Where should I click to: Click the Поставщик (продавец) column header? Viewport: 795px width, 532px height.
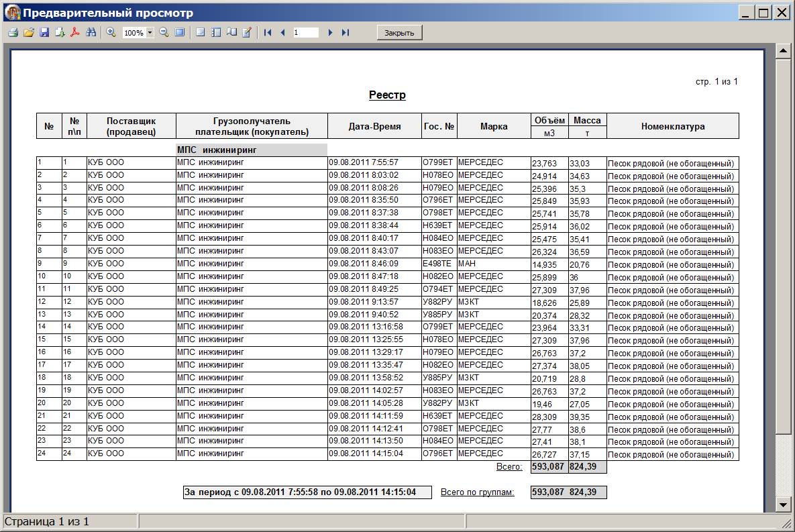(131, 126)
